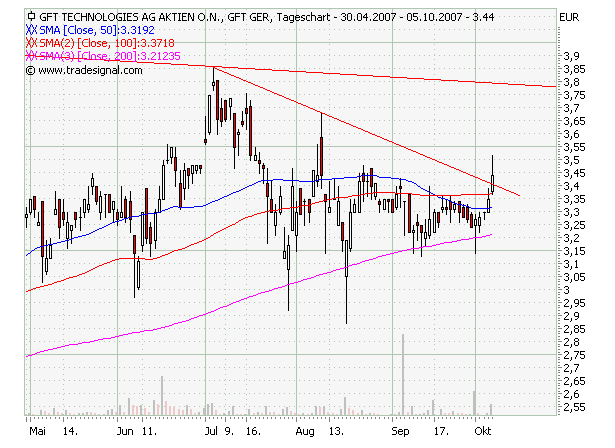Click the 9. date axis label
The width and height of the screenshot is (615, 448).
(229, 431)
